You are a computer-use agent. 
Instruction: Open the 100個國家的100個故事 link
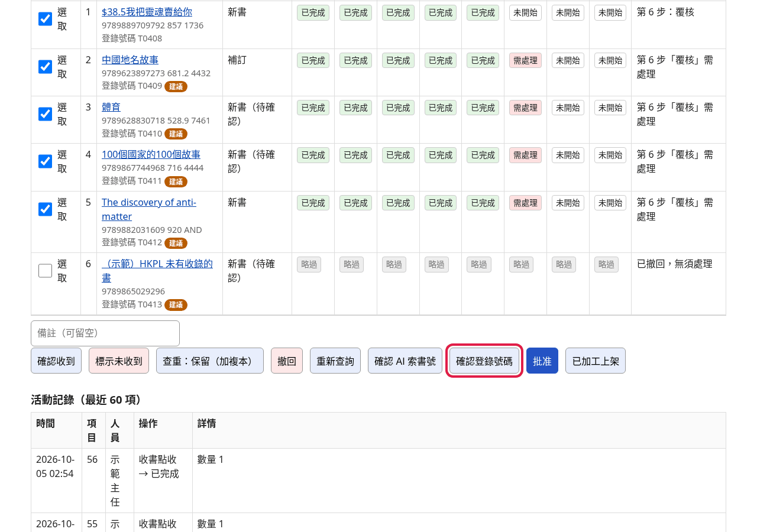[151, 154]
